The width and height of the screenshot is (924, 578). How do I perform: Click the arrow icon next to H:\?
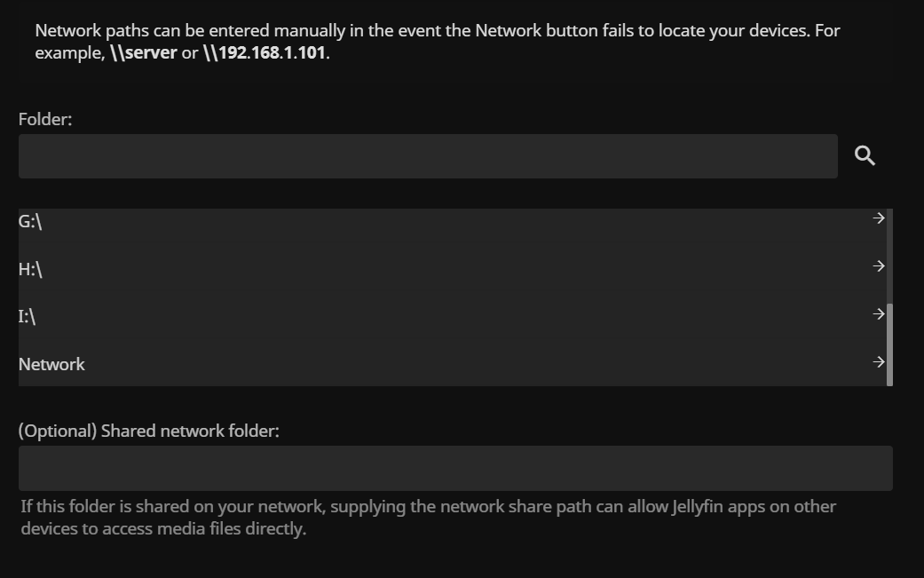pos(878,265)
